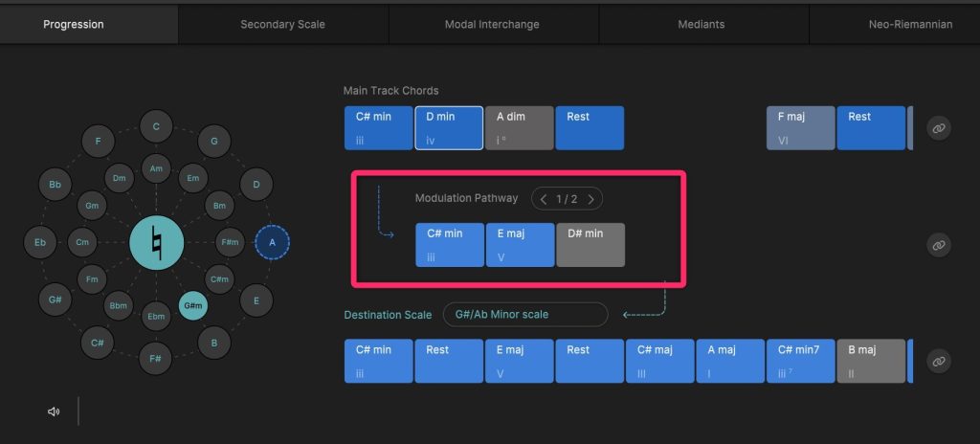Click the link icon beside Main Track Chords
Screen dimensions: 980x444
click(939, 128)
